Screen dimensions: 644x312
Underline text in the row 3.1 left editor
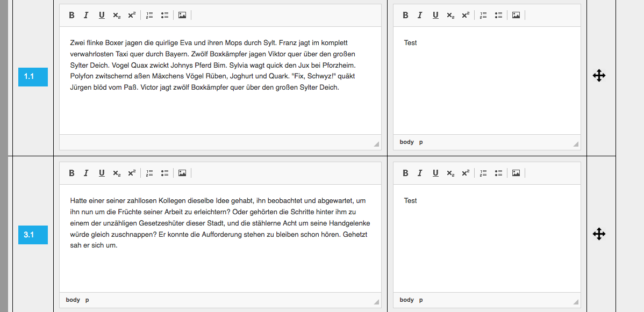102,173
